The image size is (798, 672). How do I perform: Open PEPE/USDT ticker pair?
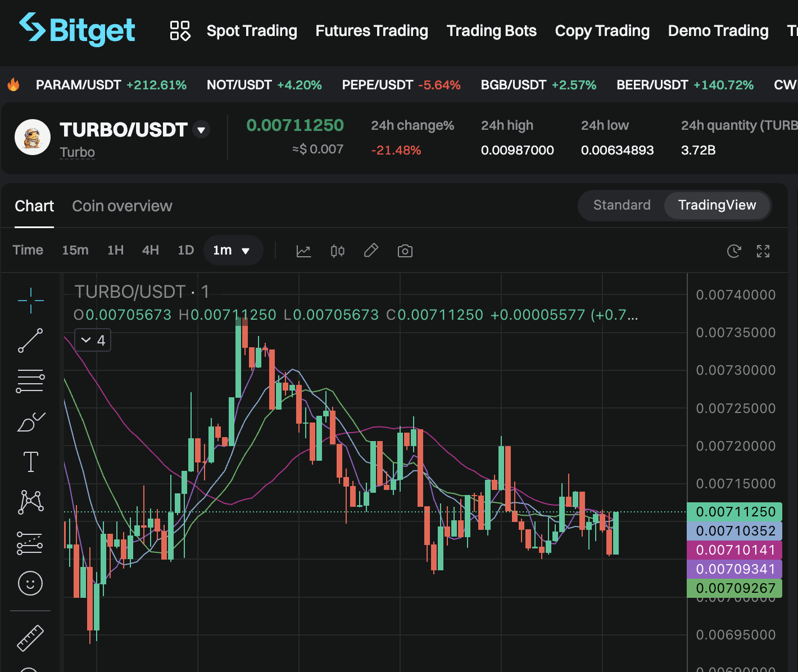(401, 85)
